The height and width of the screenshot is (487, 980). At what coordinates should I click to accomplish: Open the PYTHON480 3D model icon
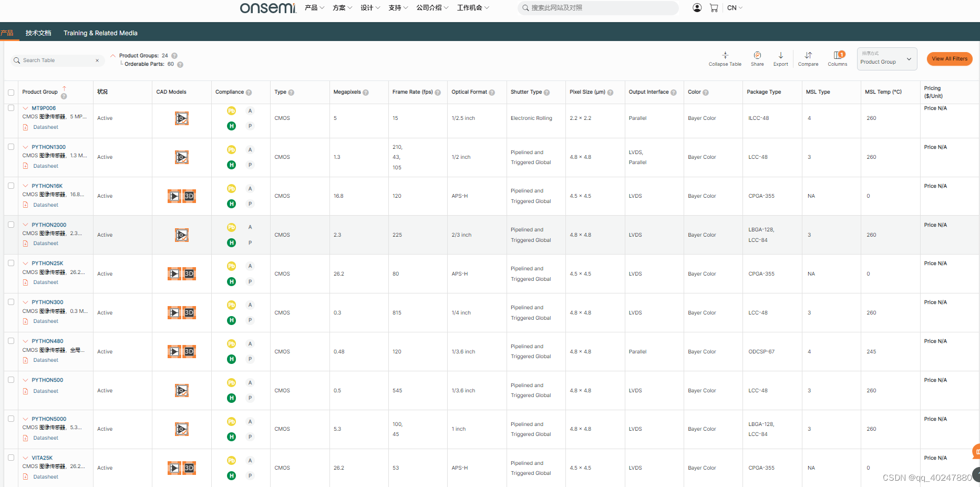[189, 352]
